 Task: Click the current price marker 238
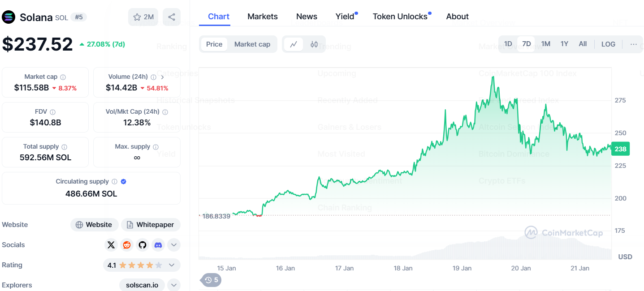(621, 149)
